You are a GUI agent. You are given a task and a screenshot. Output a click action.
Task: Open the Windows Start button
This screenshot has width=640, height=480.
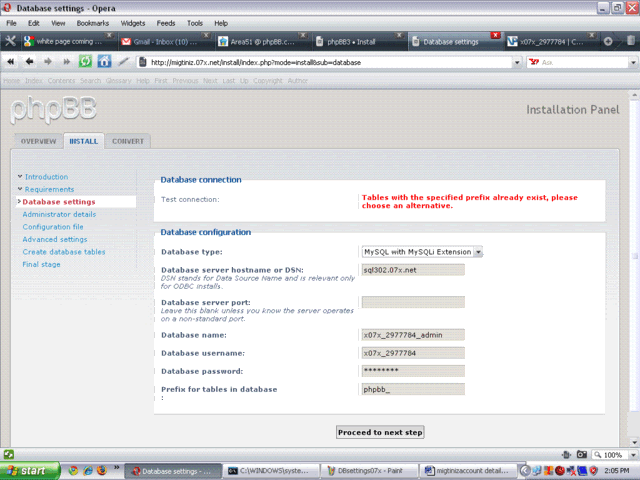30,471
